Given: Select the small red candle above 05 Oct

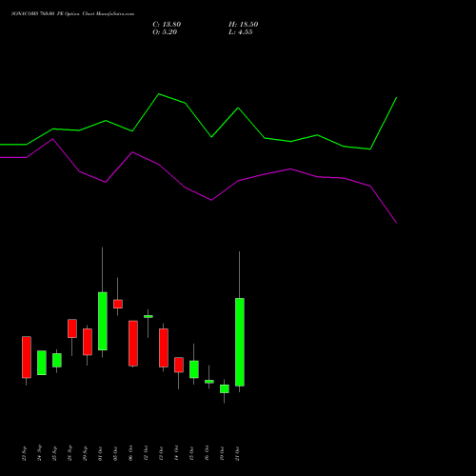Looking at the screenshot, I should pos(118,304).
